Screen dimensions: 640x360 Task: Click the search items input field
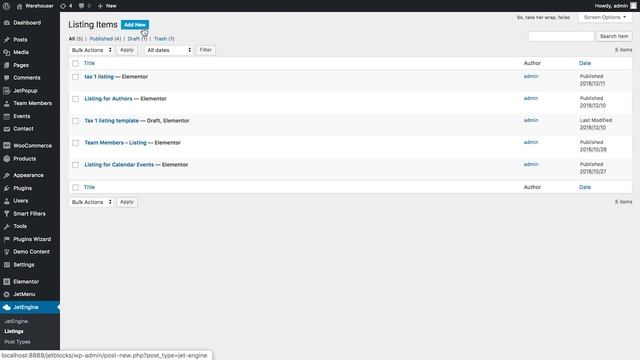(x=561, y=36)
